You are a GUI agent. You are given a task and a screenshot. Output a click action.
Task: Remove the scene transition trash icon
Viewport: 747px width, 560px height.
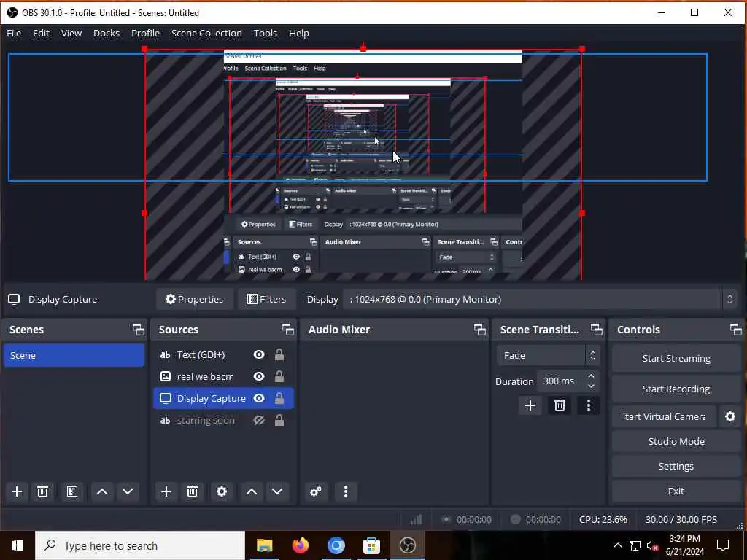tap(560, 405)
